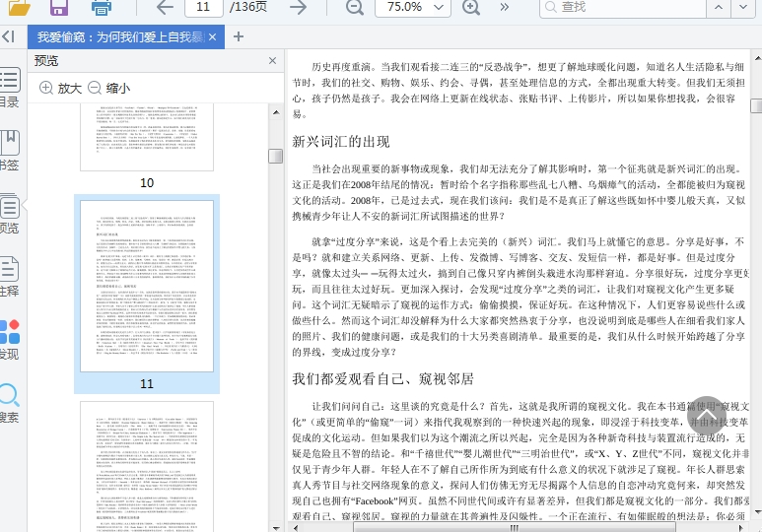
Task: Collapse the left sidebar with arrow icon
Action: pyautogui.click(x=8, y=36)
